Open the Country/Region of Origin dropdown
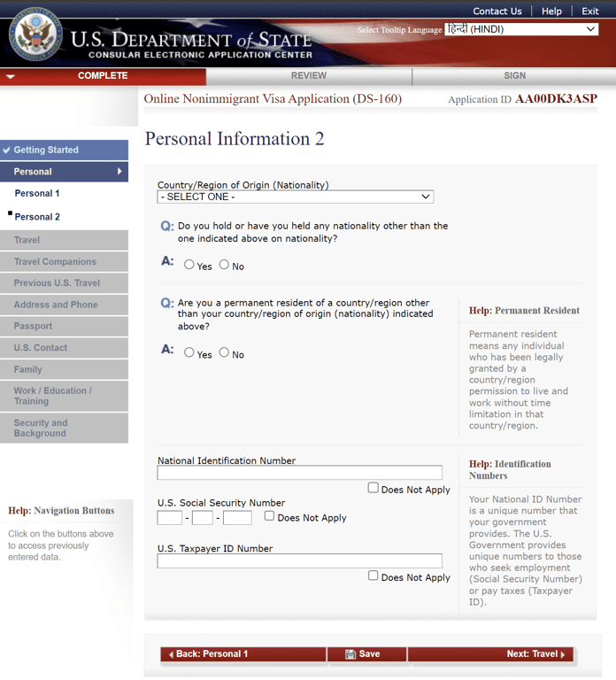The image size is (616, 680). tap(296, 197)
